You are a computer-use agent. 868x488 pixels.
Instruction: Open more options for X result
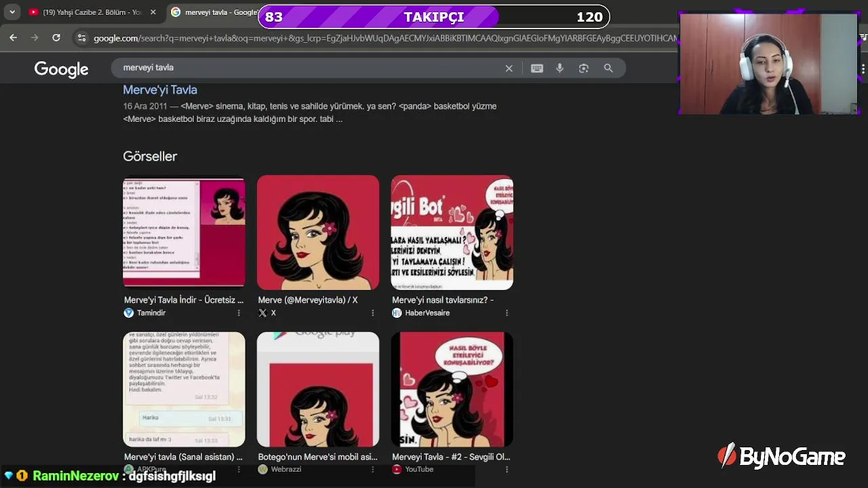click(372, 313)
